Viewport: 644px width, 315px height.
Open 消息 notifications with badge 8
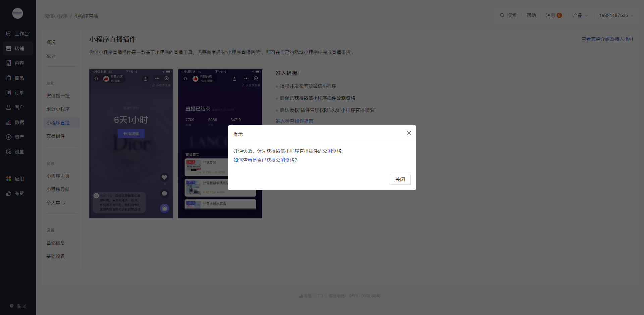pos(554,15)
